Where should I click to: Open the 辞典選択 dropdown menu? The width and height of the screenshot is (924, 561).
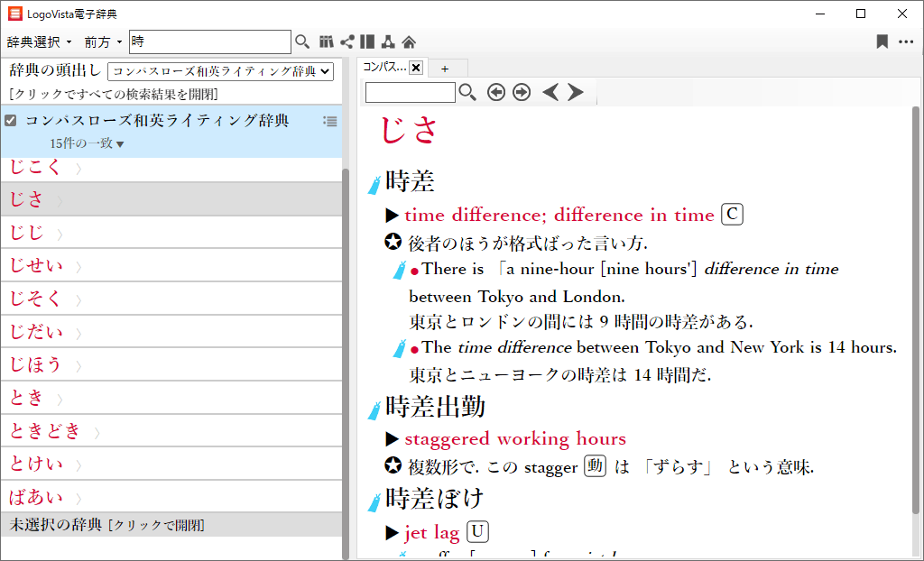pyautogui.click(x=40, y=41)
